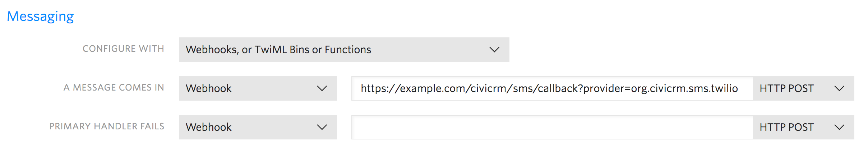868x161 pixels.
Task: Click chevron icon beside A Message Comes In Webhook
Action: point(322,88)
